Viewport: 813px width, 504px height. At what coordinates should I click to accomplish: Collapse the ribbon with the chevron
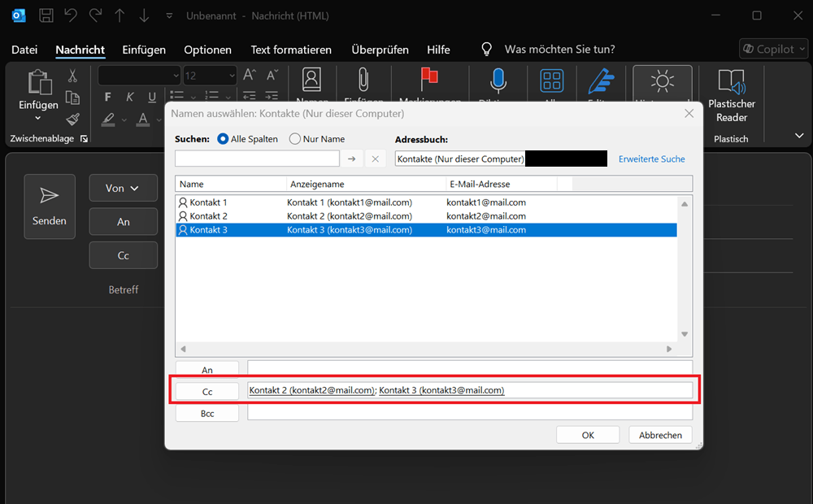[x=799, y=136]
